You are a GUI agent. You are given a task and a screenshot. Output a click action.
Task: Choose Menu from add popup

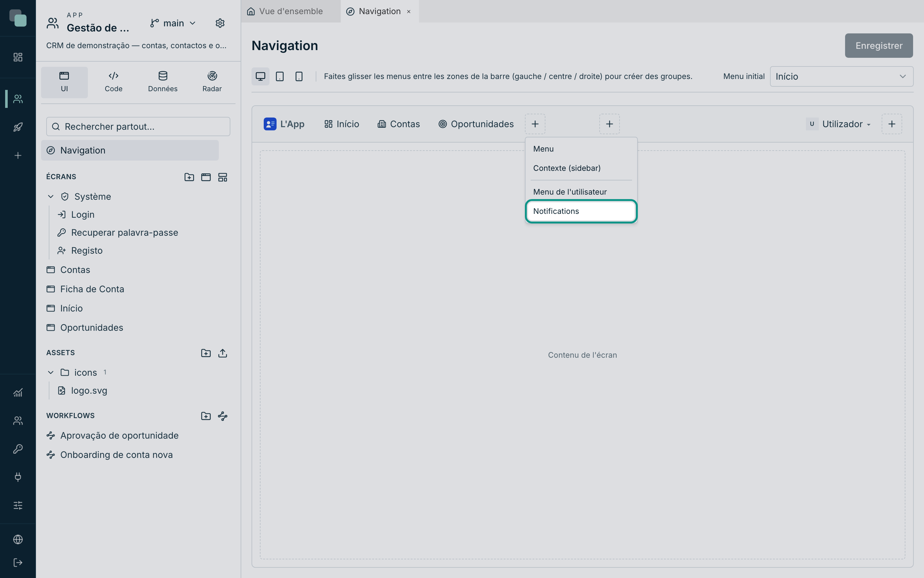pyautogui.click(x=581, y=149)
